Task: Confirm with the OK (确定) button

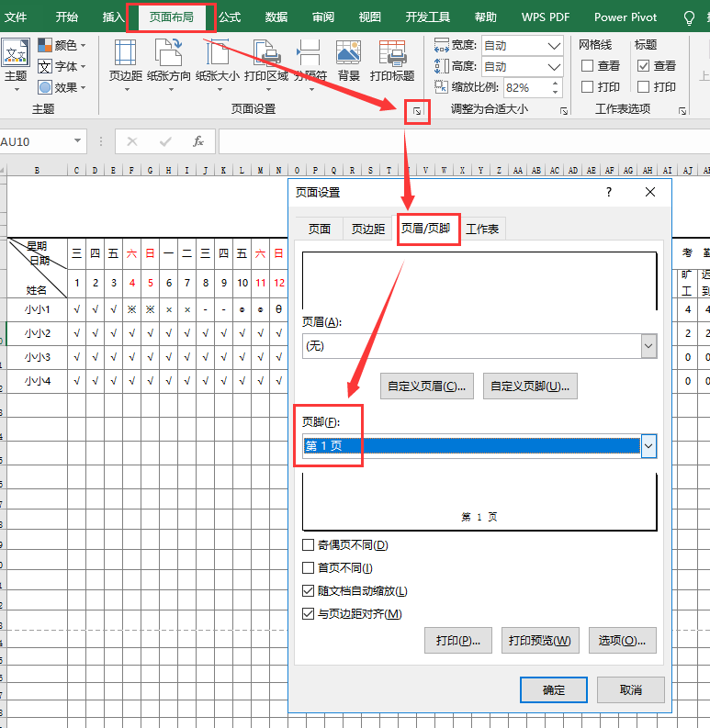Action: (554, 690)
